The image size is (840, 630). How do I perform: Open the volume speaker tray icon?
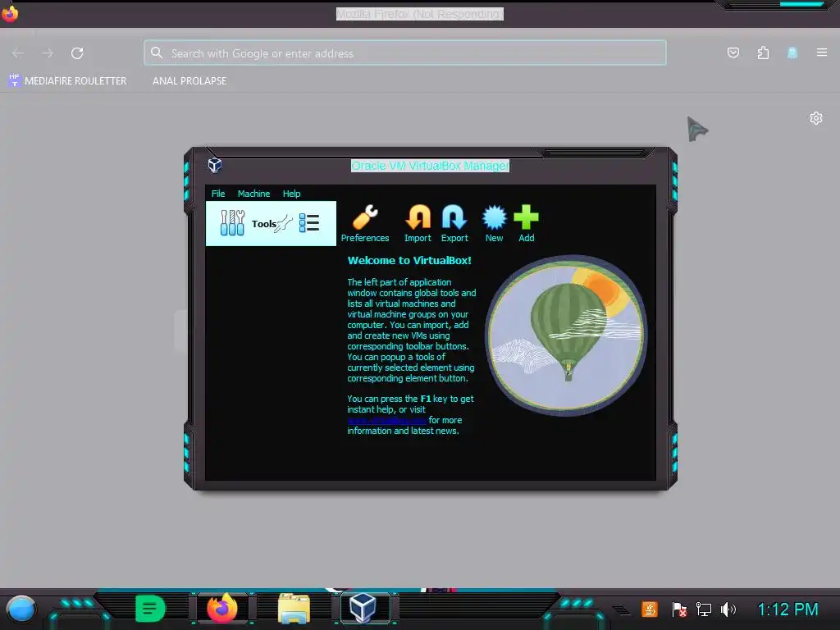pos(728,609)
